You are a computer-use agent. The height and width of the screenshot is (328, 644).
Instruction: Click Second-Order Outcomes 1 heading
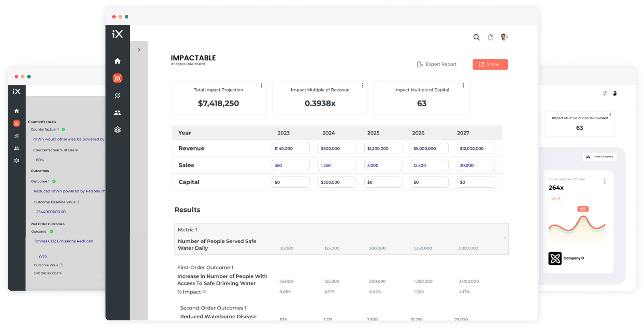click(x=213, y=308)
